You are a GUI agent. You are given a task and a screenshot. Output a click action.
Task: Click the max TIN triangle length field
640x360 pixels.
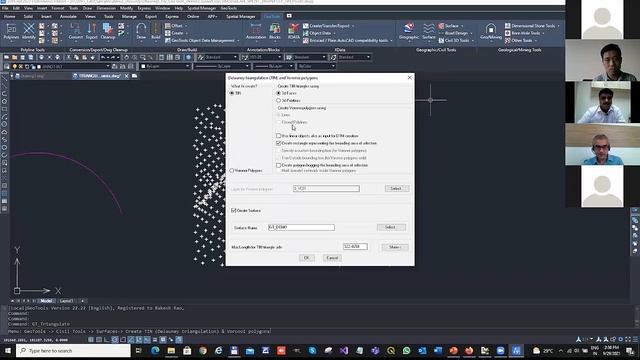pyautogui.click(x=355, y=247)
